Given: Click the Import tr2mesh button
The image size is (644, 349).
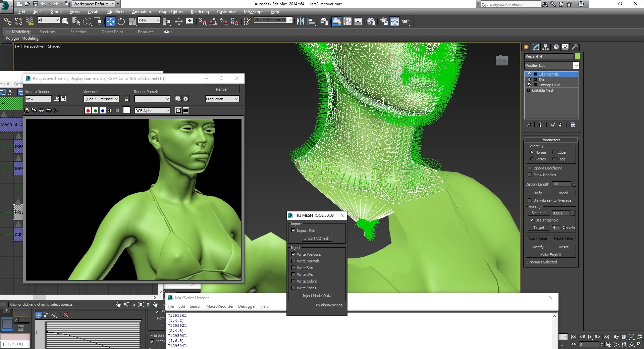Looking at the screenshot, I should click(317, 238).
